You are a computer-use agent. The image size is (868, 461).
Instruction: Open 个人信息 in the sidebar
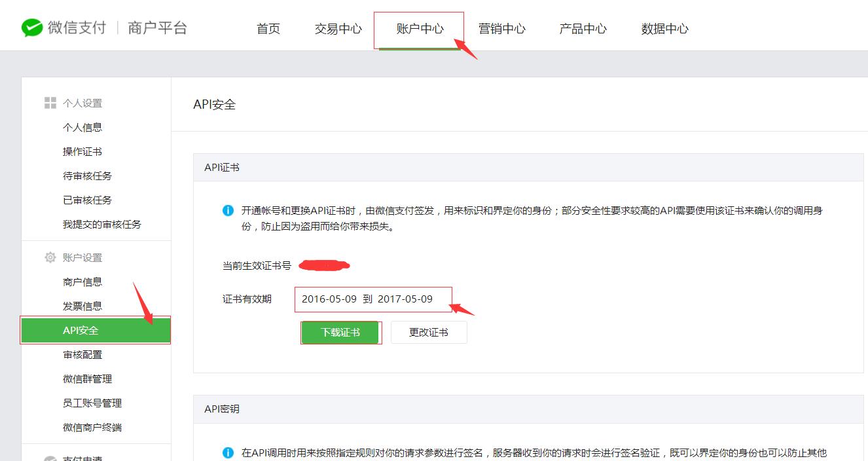(x=82, y=127)
